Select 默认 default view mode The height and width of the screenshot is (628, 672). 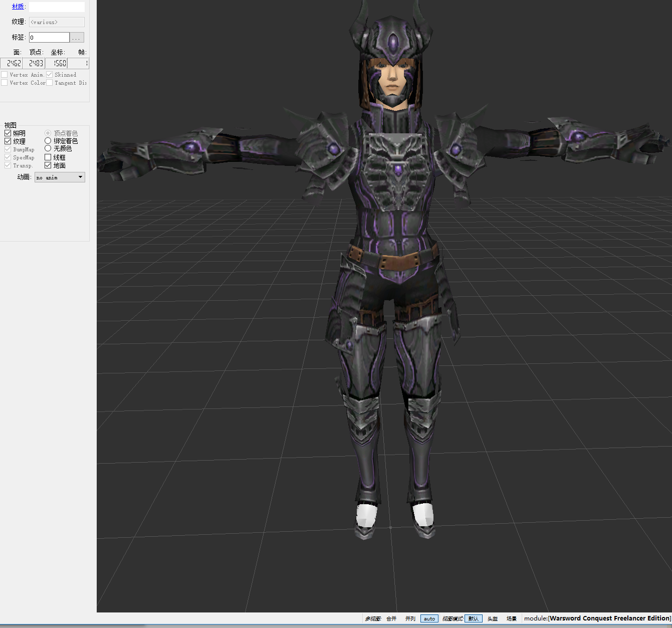(x=474, y=618)
